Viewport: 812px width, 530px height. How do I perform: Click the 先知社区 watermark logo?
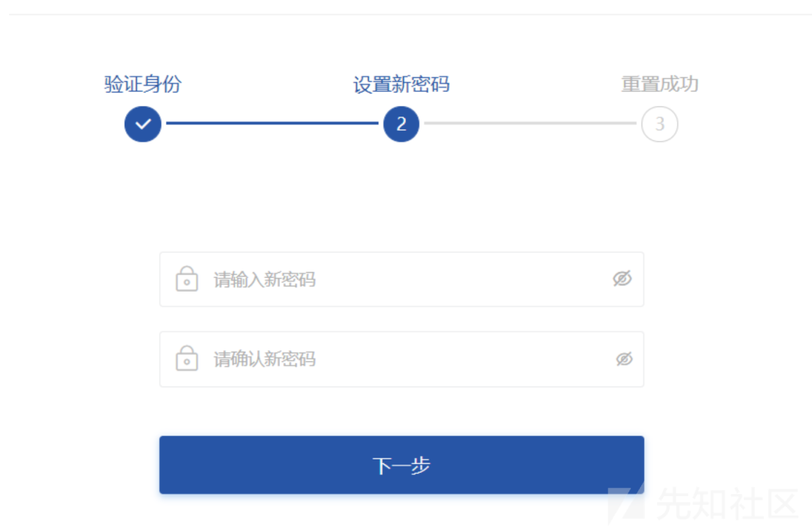[626, 503]
